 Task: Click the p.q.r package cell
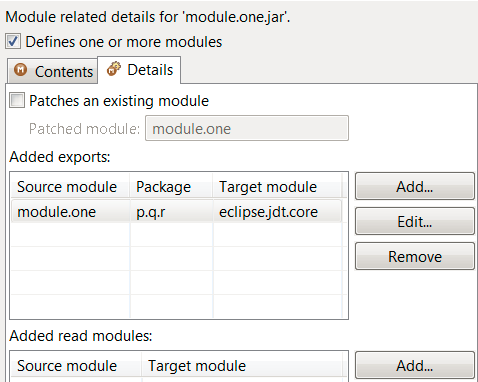click(171, 212)
